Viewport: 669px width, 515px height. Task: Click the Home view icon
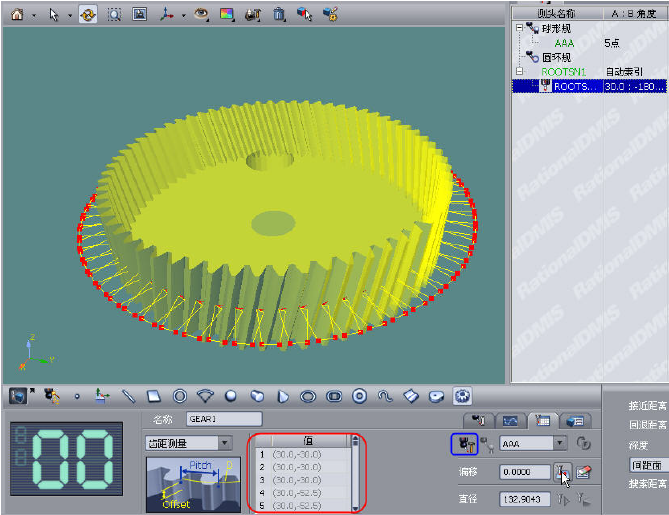pyautogui.click(x=16, y=15)
